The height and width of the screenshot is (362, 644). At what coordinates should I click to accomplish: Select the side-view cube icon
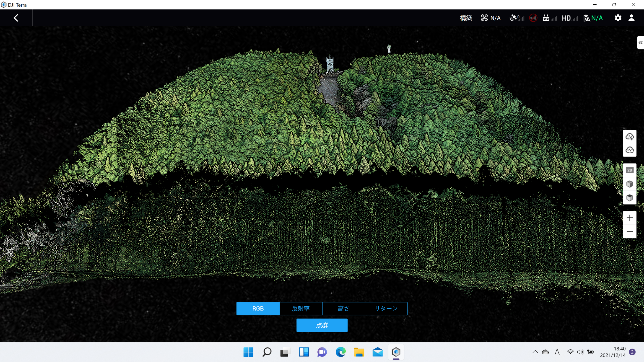(x=630, y=184)
